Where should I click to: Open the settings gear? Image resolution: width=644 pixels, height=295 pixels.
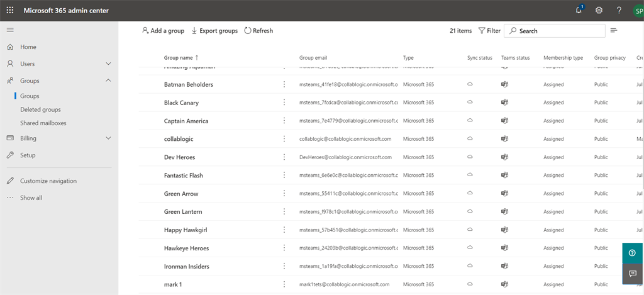coord(599,10)
